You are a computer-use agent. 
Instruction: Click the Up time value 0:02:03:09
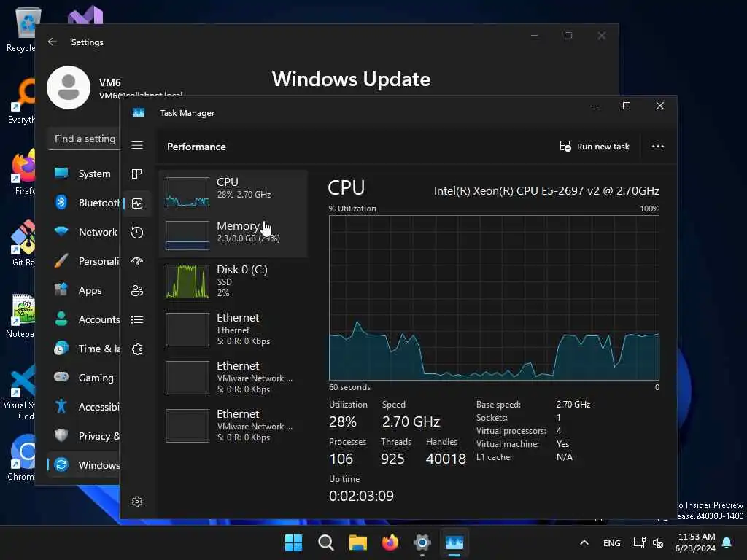point(361,496)
